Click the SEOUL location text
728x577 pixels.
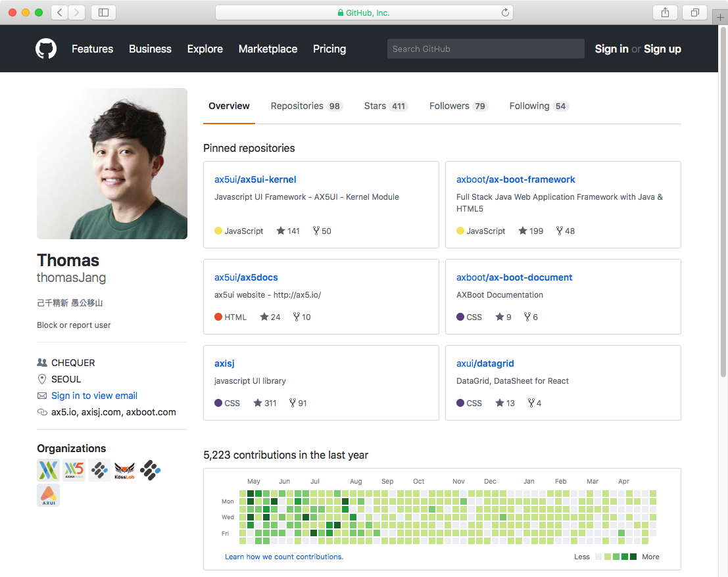tap(66, 379)
